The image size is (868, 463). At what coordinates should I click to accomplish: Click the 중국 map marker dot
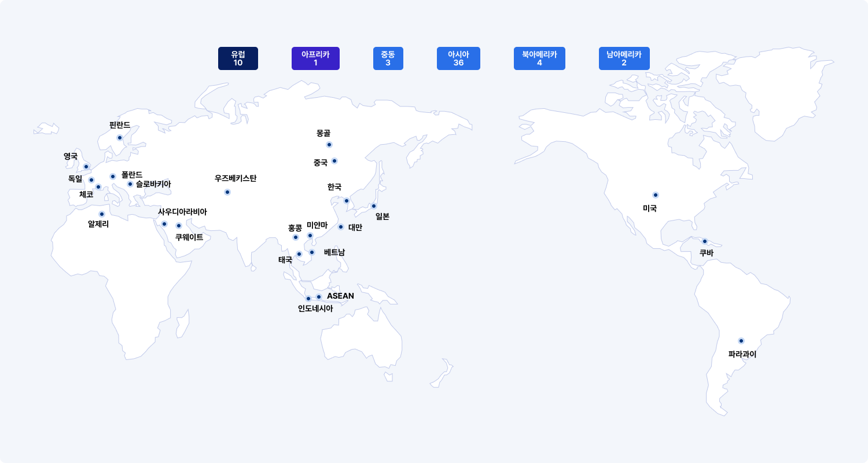[x=334, y=161]
